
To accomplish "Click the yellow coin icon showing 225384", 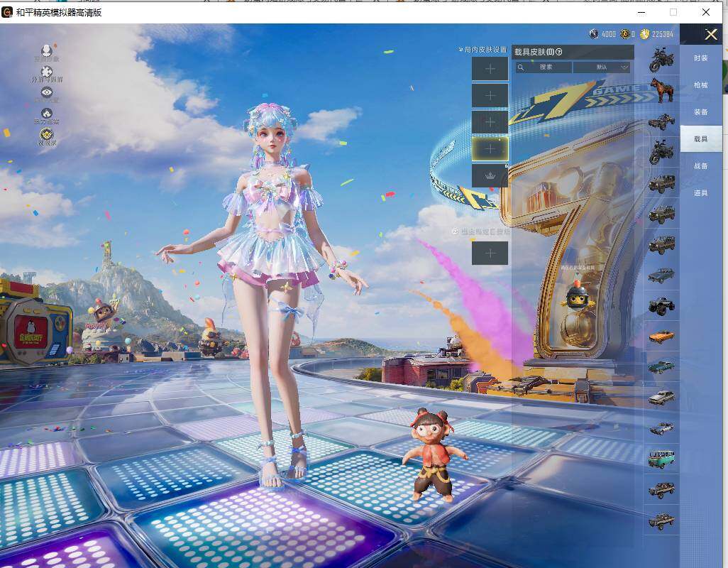I will [645, 34].
